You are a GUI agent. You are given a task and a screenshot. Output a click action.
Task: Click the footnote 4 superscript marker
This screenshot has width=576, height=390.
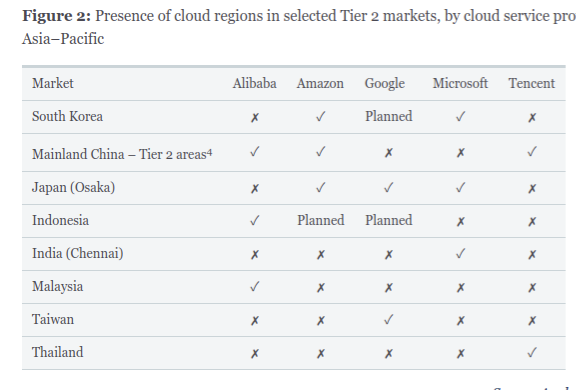(209, 152)
